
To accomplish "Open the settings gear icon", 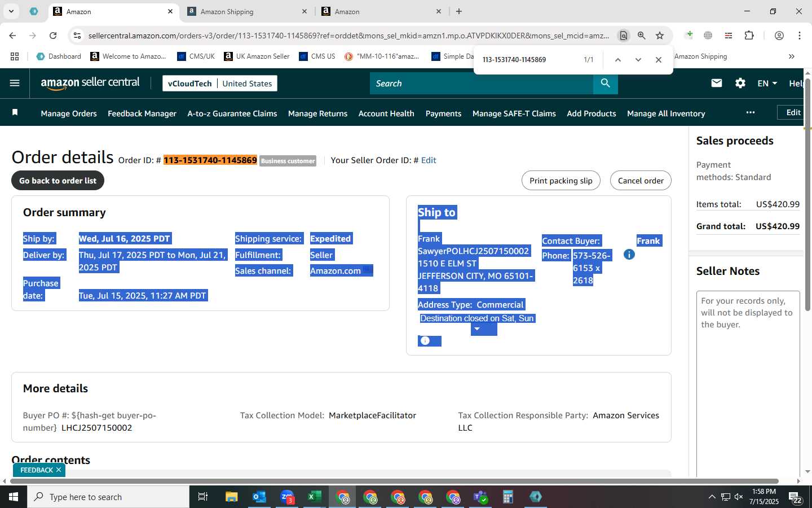I will click(x=740, y=84).
